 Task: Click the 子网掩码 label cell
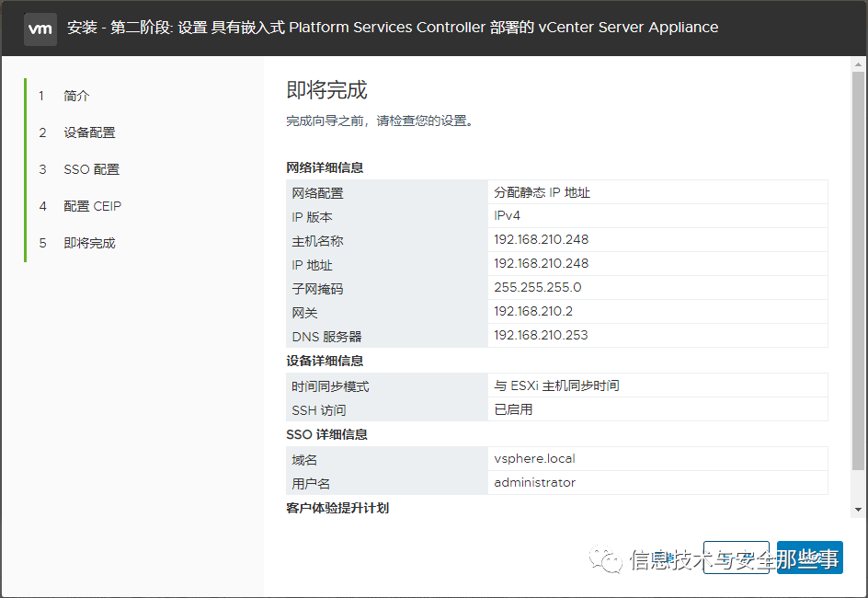coord(387,288)
